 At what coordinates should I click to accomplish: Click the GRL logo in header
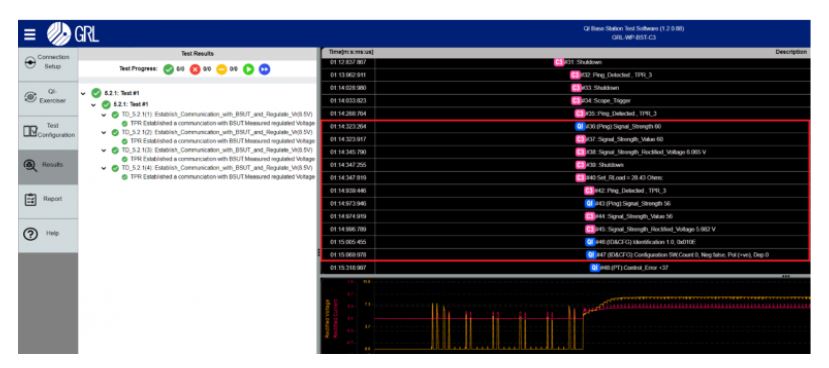73,34
